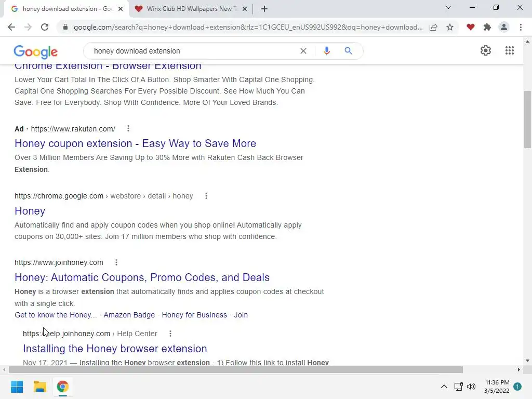Screen dimensions: 532x399
Task: Click the address bar URL
Action: tap(248, 27)
